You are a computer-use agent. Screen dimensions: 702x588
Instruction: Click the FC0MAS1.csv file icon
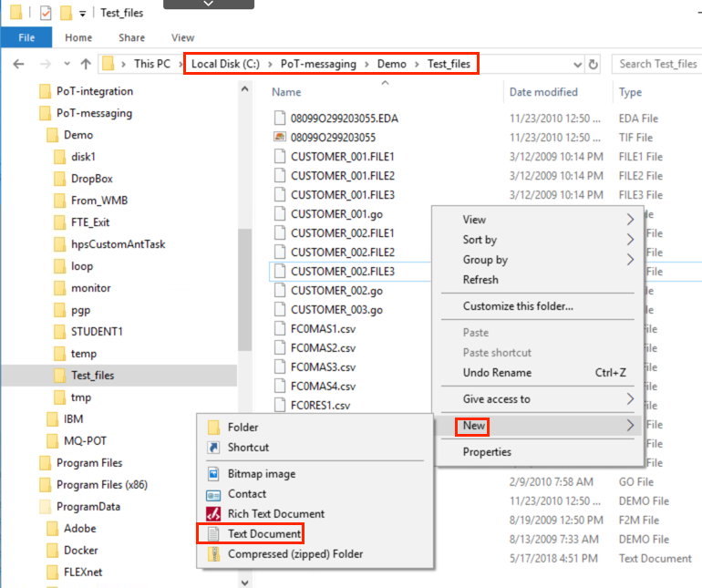click(280, 328)
